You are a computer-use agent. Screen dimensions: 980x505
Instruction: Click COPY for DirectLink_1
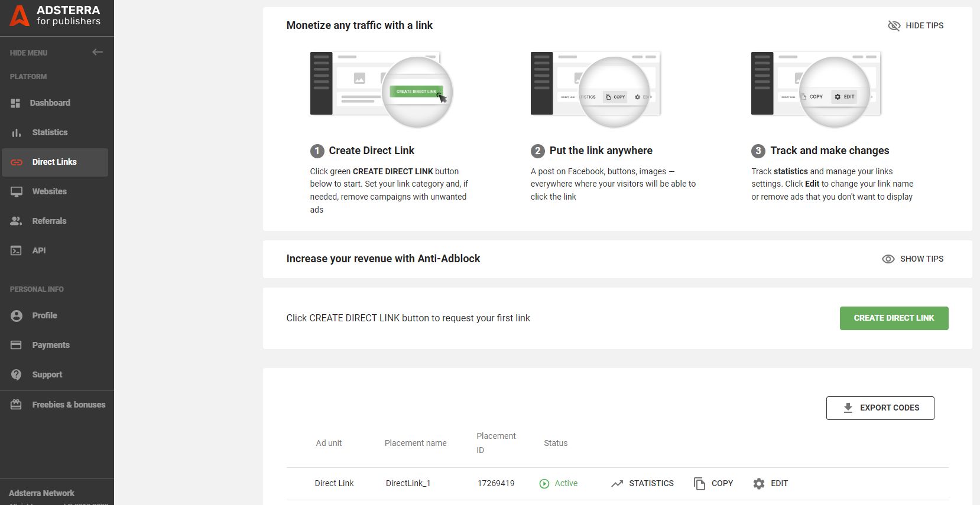point(722,483)
